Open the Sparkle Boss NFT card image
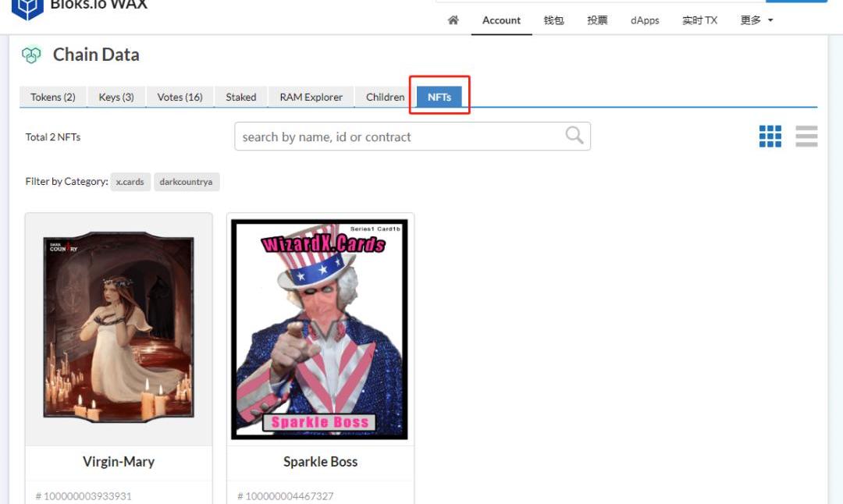 pos(320,329)
